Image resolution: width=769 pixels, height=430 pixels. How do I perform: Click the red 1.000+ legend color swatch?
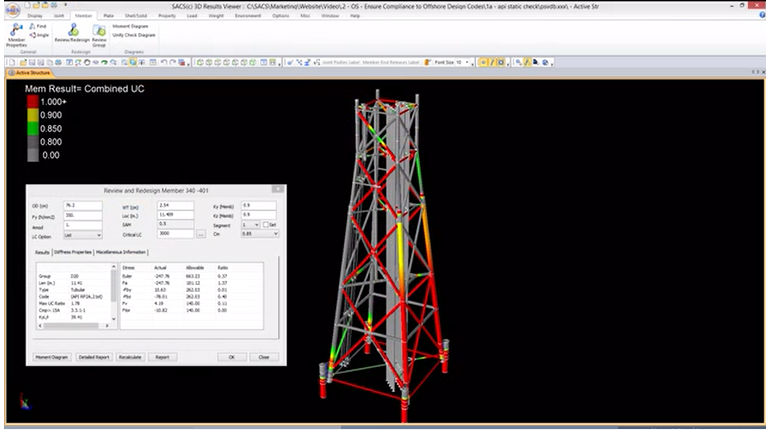tap(33, 102)
